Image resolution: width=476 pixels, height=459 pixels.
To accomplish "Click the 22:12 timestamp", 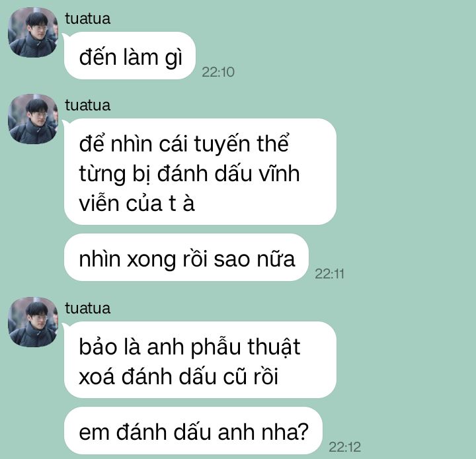I will point(344,447).
